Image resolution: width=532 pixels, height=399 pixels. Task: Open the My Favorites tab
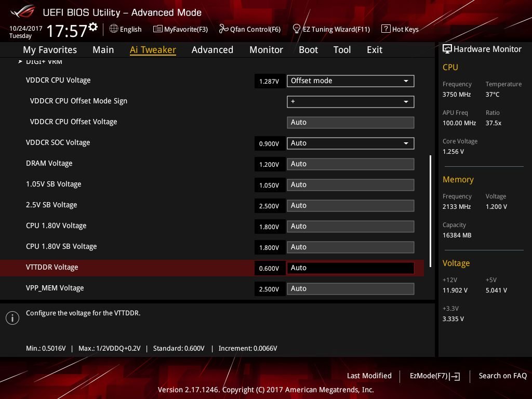click(x=50, y=50)
